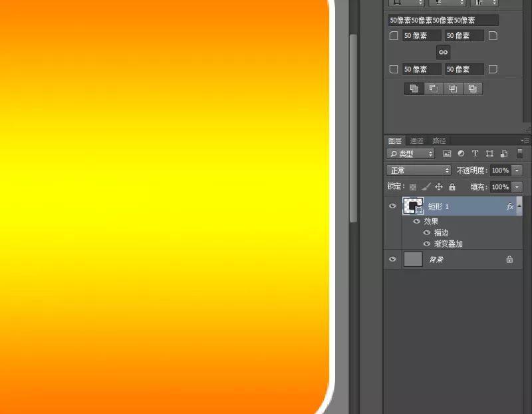Click the link corner radius chain icon
This screenshot has width=532, height=414.
pyautogui.click(x=443, y=53)
